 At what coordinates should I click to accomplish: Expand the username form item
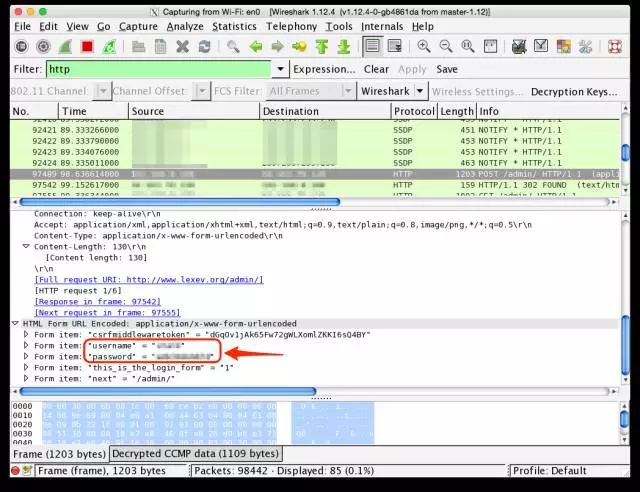coord(26,345)
